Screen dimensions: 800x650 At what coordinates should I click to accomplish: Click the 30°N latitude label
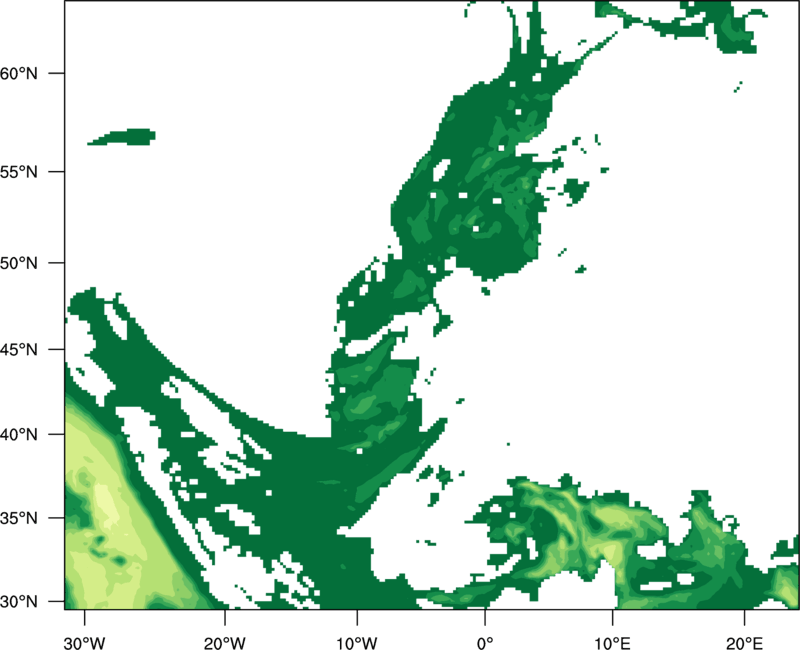19,602
